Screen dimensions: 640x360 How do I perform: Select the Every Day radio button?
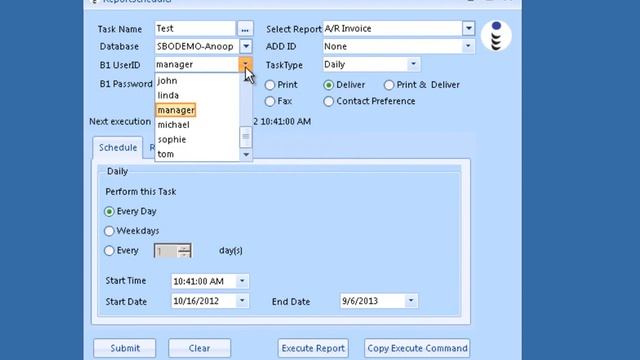click(x=109, y=211)
